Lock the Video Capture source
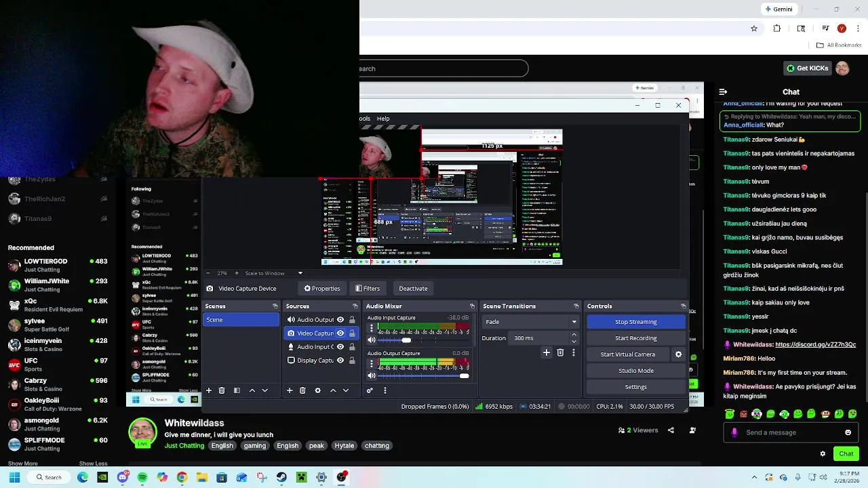This screenshot has height=488, width=868. click(x=352, y=333)
